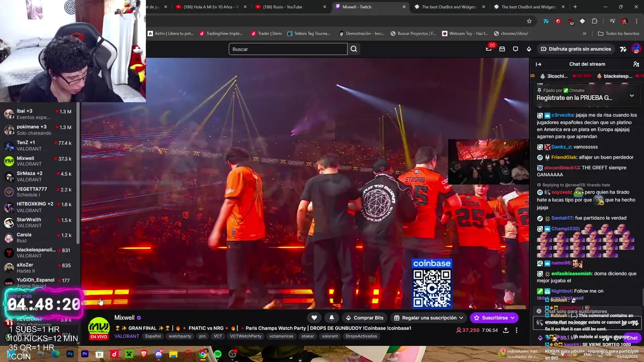Screen dimensions: 644x362
Task: Open StarWraith channel in sidebar
Action: point(38,222)
